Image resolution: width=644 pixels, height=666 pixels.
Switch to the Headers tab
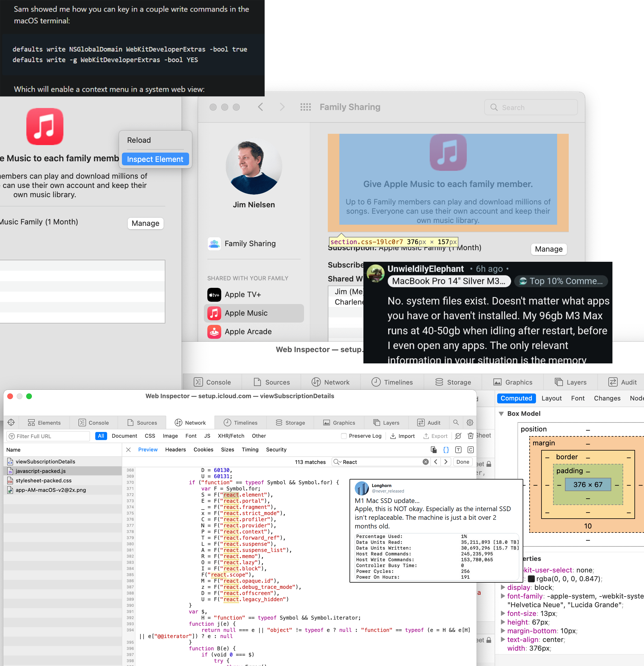point(175,449)
